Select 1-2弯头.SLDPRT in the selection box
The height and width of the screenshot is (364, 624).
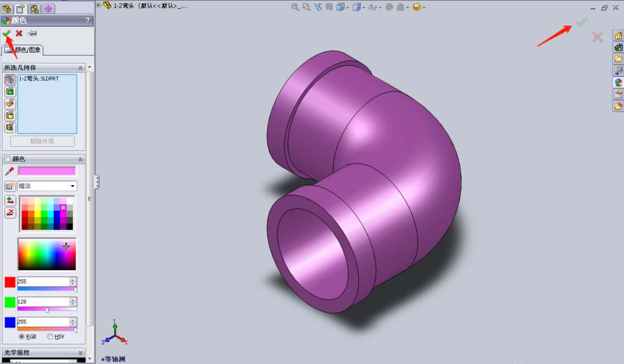coord(39,79)
